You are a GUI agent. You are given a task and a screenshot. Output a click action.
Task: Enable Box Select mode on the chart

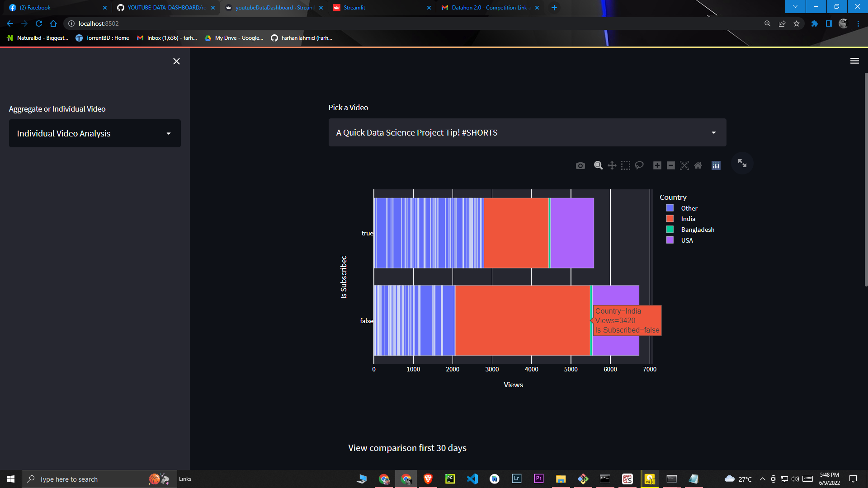[x=626, y=165]
